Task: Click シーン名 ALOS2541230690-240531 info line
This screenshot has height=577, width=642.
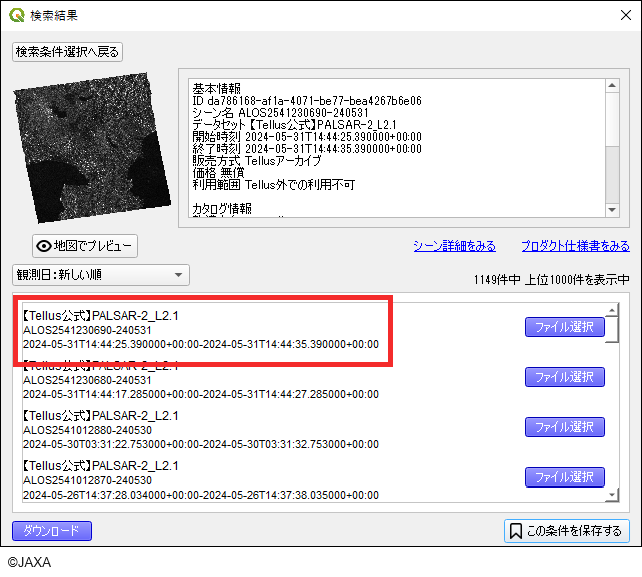Action: point(280,113)
